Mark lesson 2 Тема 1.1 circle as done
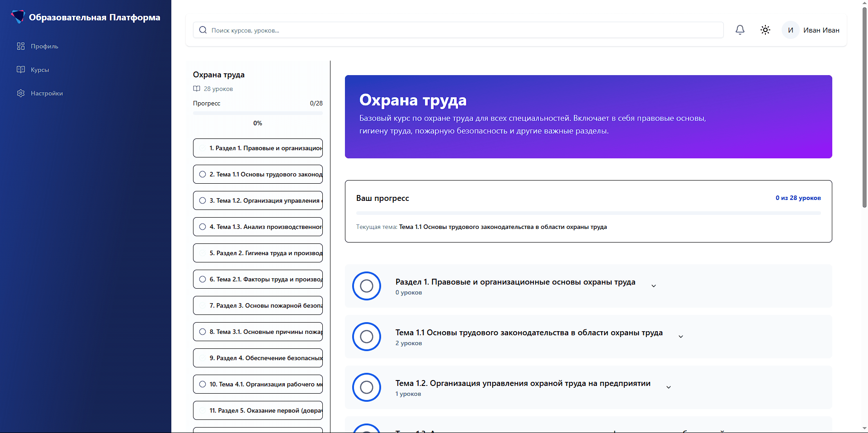The height and width of the screenshot is (433, 868). point(202,174)
